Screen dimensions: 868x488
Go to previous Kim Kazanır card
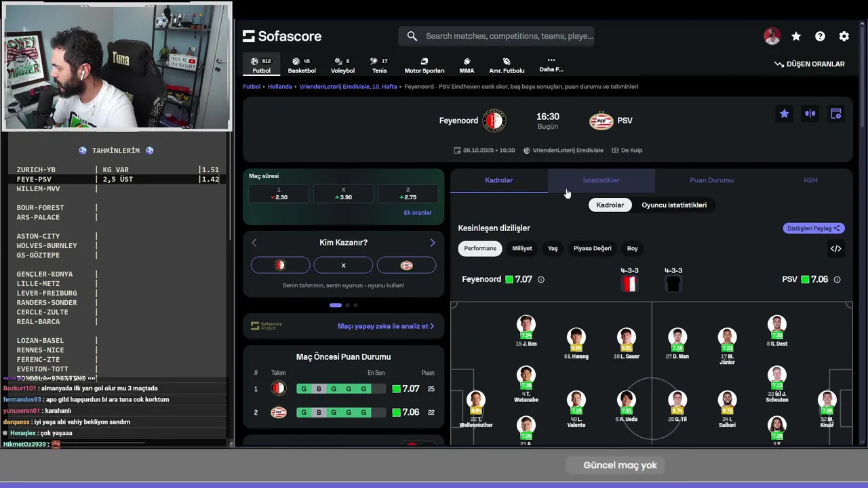point(254,243)
